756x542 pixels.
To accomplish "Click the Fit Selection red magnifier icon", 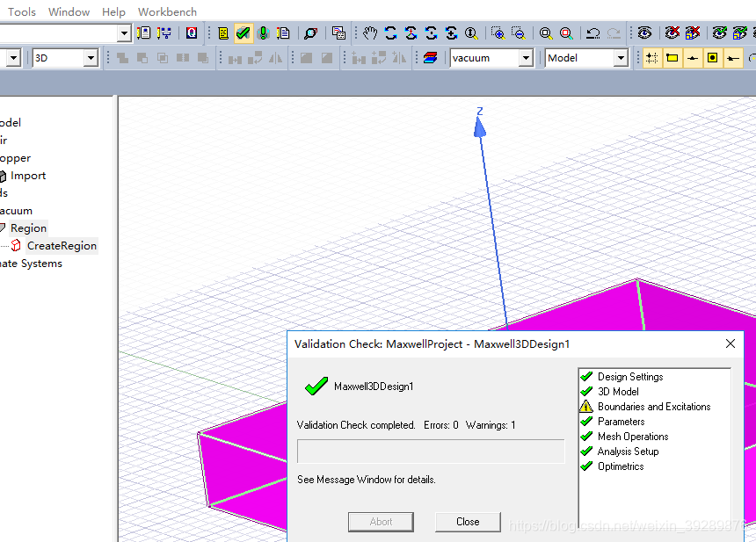I will point(566,33).
